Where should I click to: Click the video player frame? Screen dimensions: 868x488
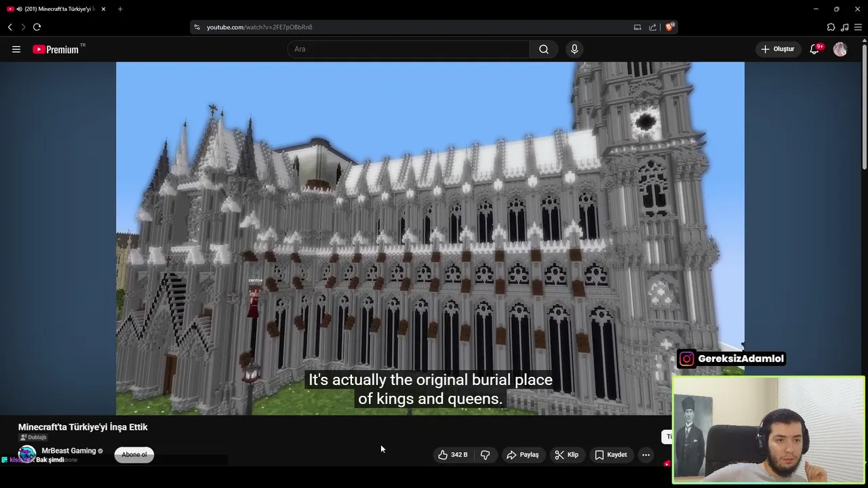click(430, 238)
